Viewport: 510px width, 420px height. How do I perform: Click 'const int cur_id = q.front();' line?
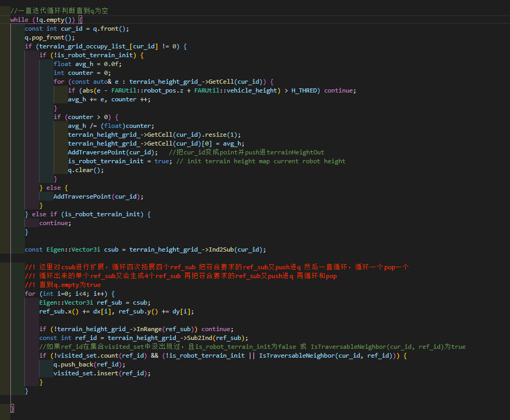pyautogui.click(x=77, y=29)
